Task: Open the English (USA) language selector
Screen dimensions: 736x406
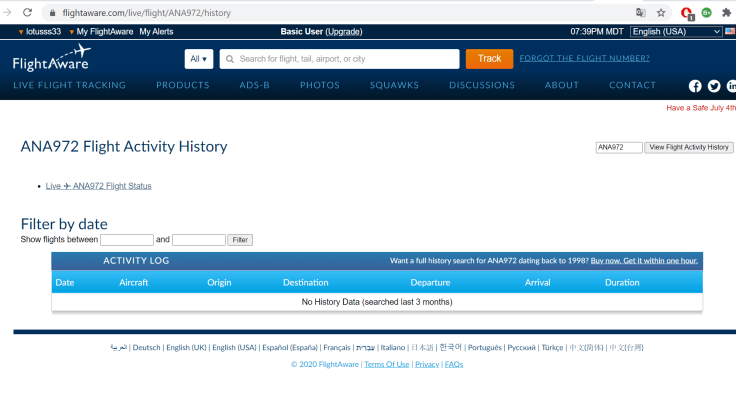Action: (x=676, y=31)
